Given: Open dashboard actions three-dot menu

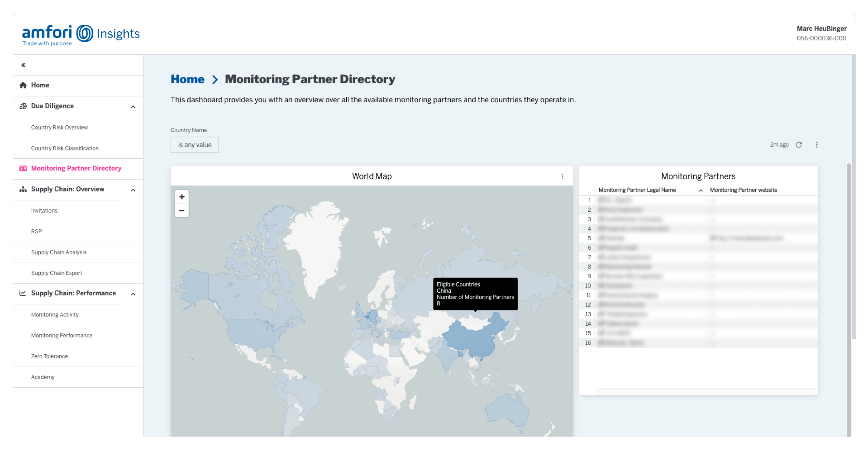Looking at the screenshot, I should tap(817, 145).
